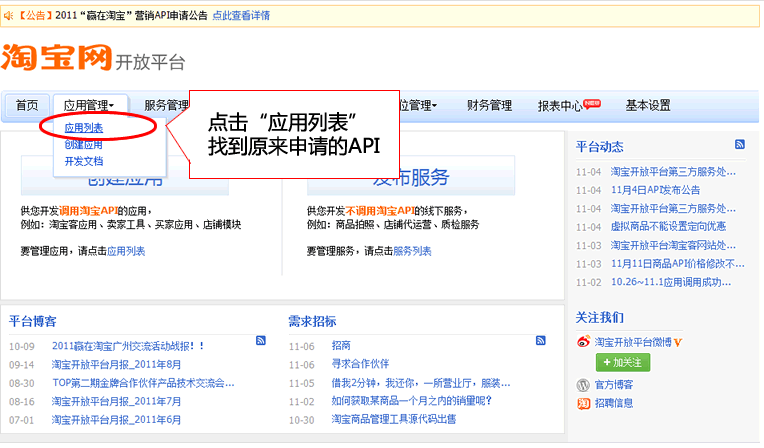Open 2011赢在淘宝广州交流活动战报 blog post
This screenshot has height=448, width=764.
tap(128, 346)
